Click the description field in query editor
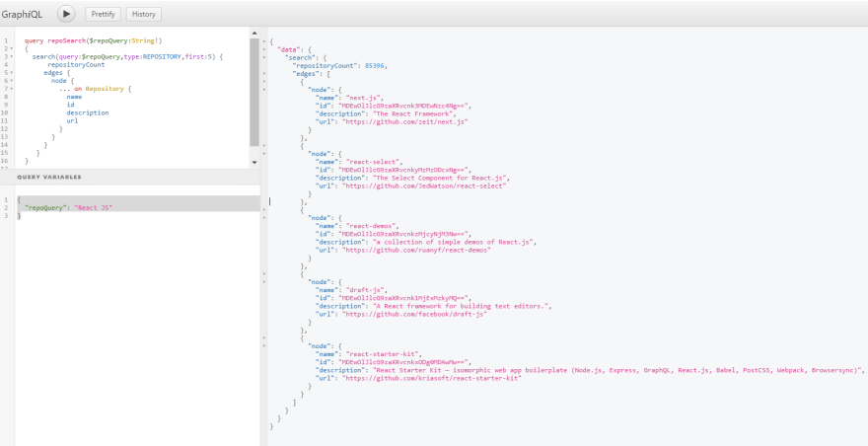868x446 pixels. (x=88, y=112)
